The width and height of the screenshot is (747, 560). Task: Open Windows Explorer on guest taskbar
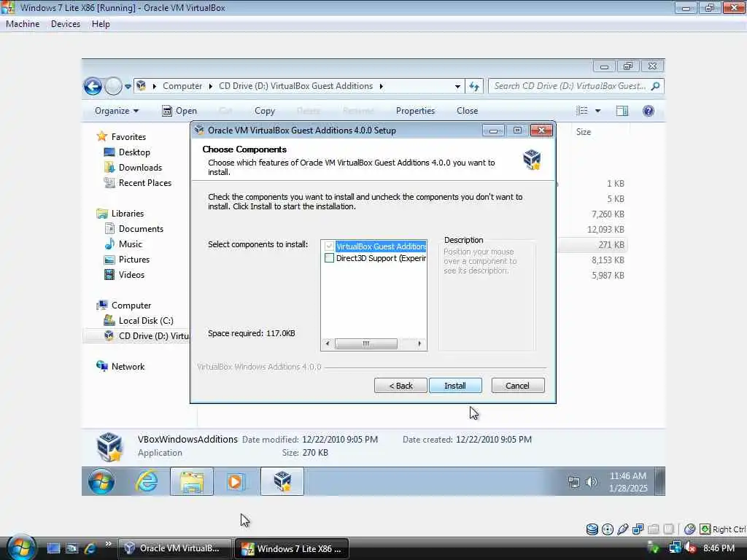pos(192,481)
